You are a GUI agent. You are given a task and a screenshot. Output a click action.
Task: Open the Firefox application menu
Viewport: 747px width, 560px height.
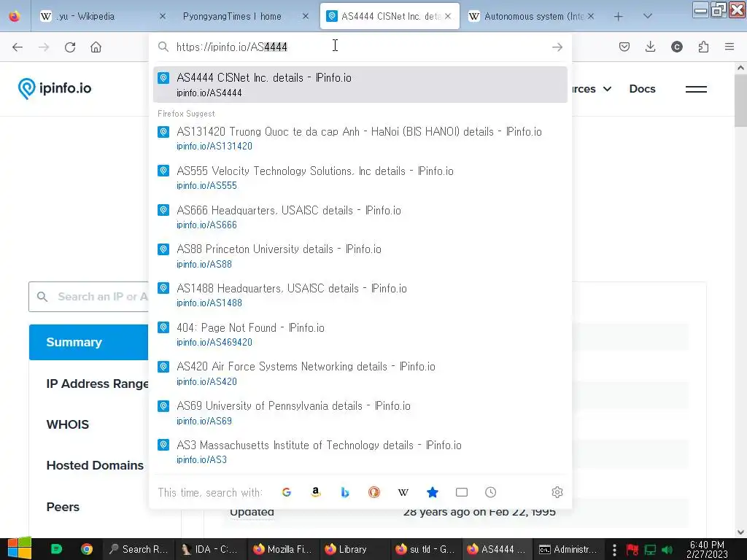[729, 47]
